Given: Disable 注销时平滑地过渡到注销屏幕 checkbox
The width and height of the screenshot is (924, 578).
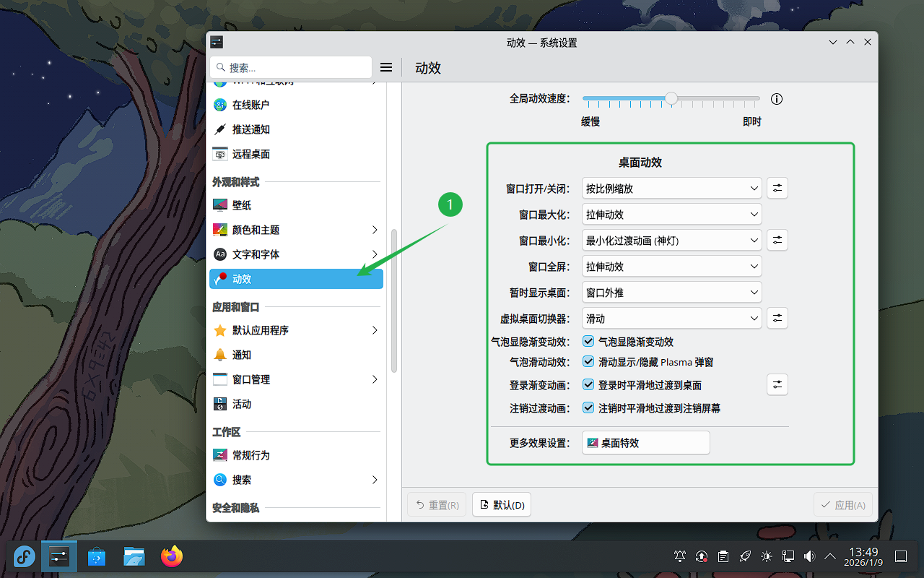Looking at the screenshot, I should [588, 408].
